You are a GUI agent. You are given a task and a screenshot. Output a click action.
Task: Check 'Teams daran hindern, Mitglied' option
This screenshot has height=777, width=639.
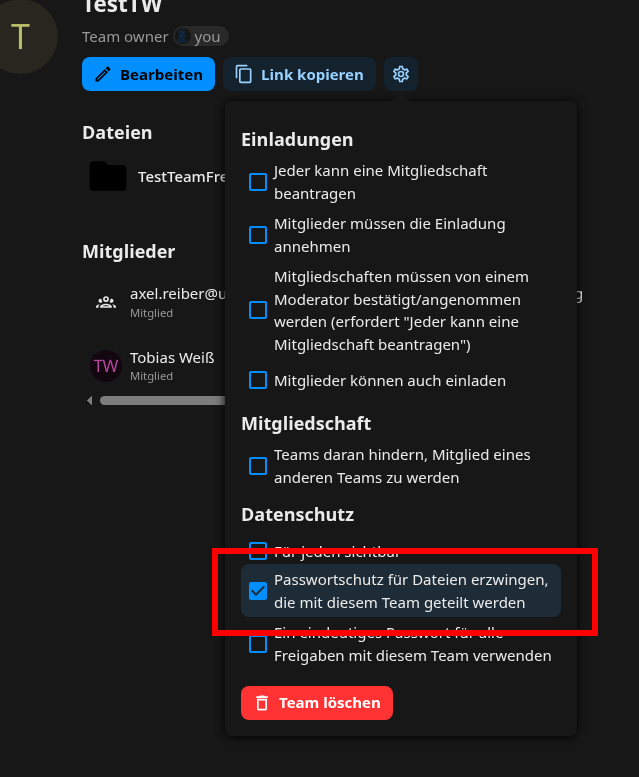258,466
